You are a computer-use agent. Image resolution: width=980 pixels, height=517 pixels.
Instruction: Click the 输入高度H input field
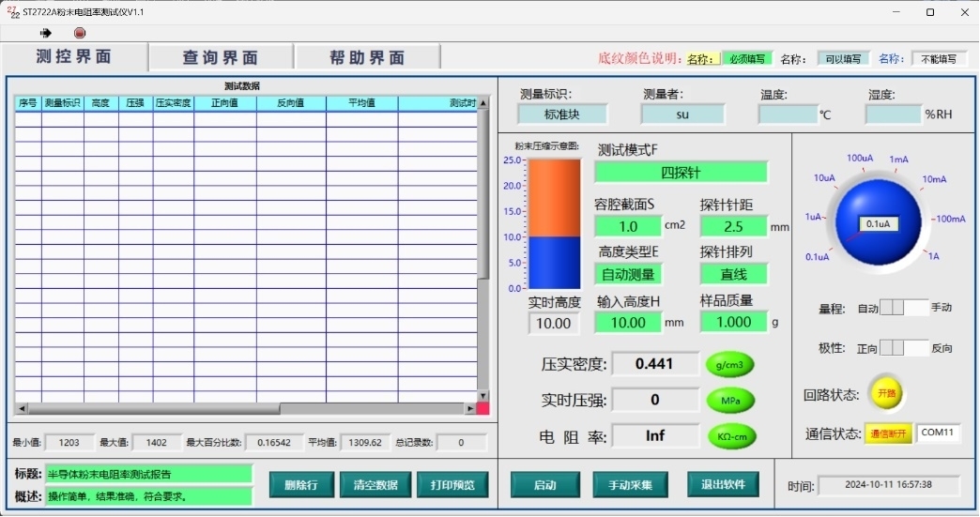(628, 323)
